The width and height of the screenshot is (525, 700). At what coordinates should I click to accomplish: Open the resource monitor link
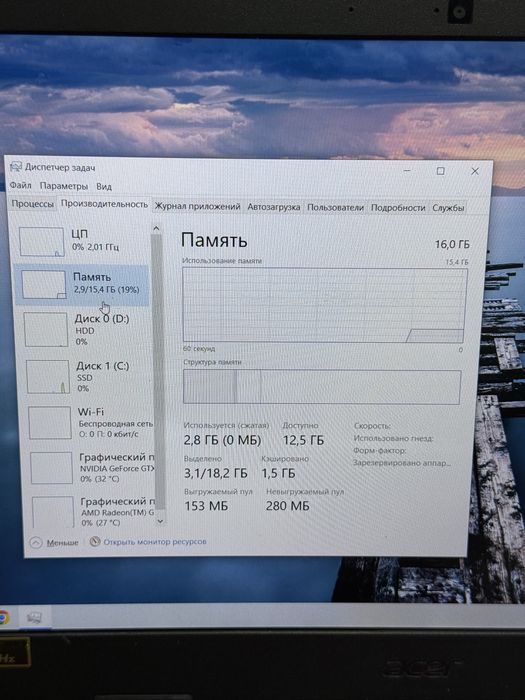[154, 542]
